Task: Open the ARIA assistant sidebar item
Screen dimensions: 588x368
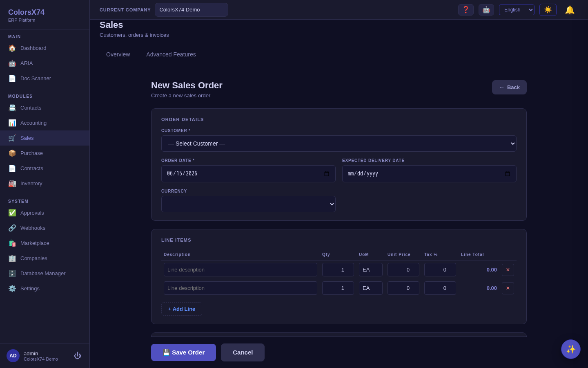Action: click(45, 63)
